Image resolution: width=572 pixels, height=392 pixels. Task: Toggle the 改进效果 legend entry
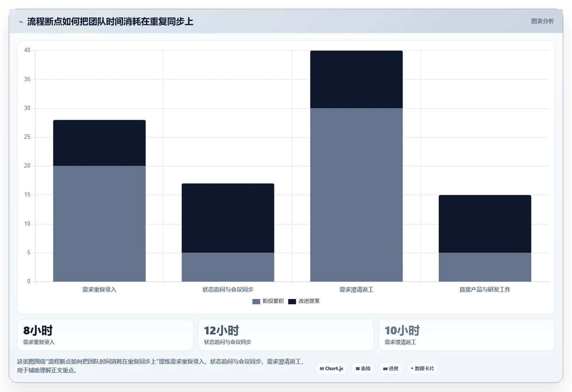304,301
